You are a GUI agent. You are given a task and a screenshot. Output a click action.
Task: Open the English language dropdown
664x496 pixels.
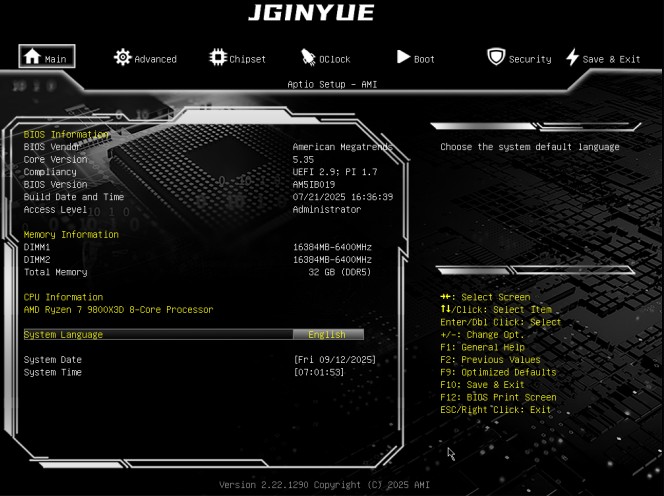328,335
